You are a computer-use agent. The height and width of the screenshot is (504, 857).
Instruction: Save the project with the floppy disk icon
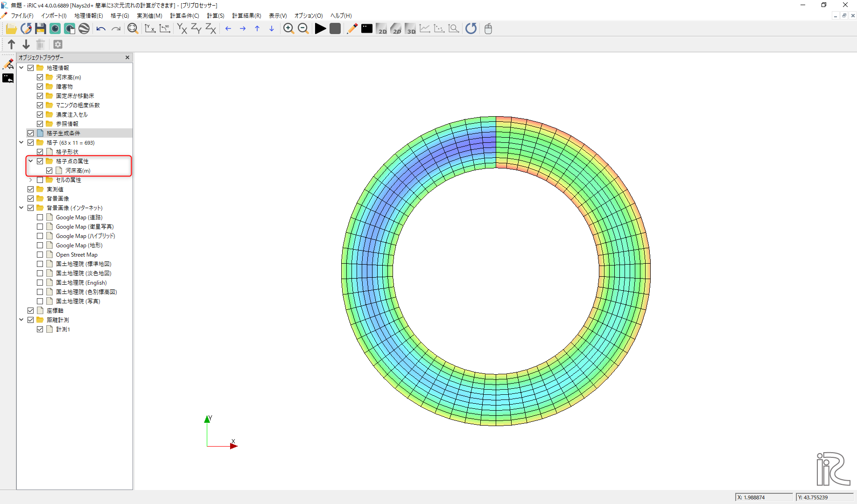click(x=41, y=29)
